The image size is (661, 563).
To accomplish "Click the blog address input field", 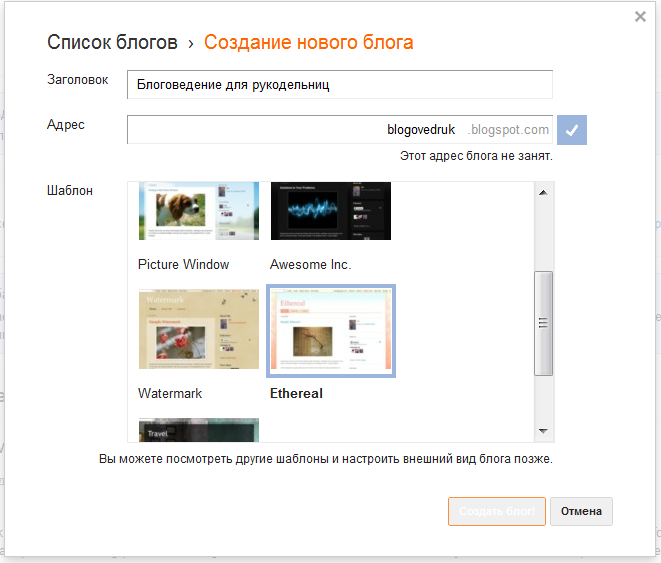I will point(340,130).
